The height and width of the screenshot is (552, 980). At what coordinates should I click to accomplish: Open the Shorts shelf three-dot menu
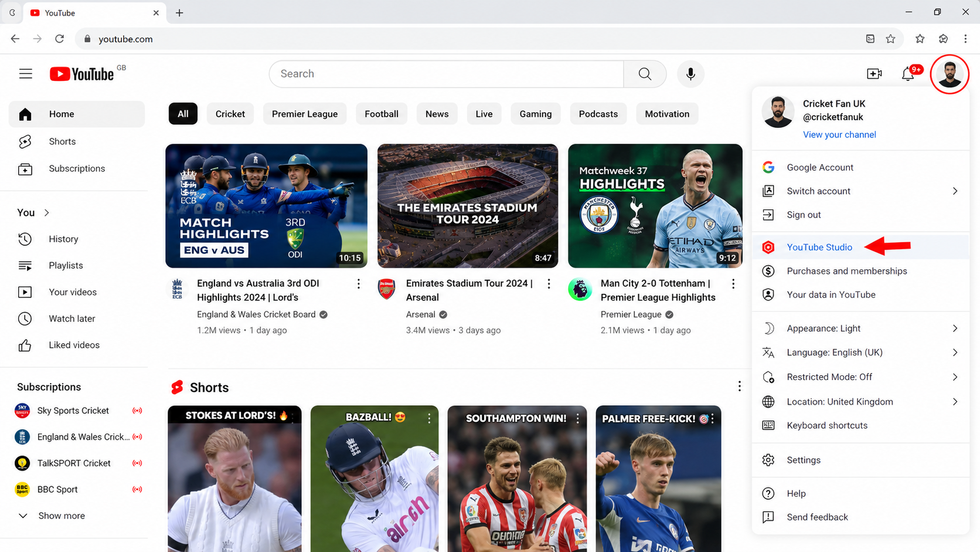(x=740, y=386)
